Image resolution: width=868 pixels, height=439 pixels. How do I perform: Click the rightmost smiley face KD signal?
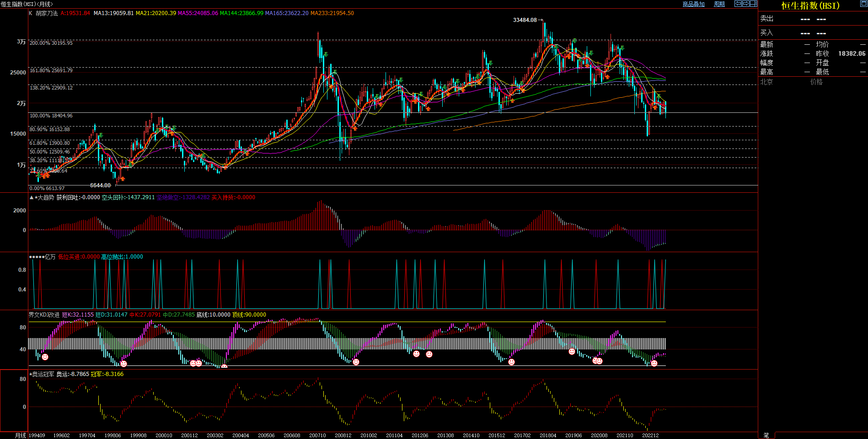654,364
